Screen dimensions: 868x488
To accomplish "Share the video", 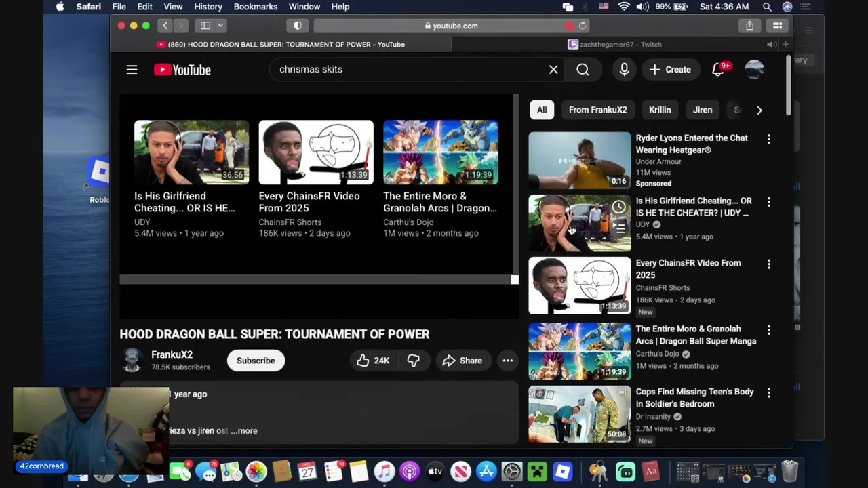I will coord(462,361).
